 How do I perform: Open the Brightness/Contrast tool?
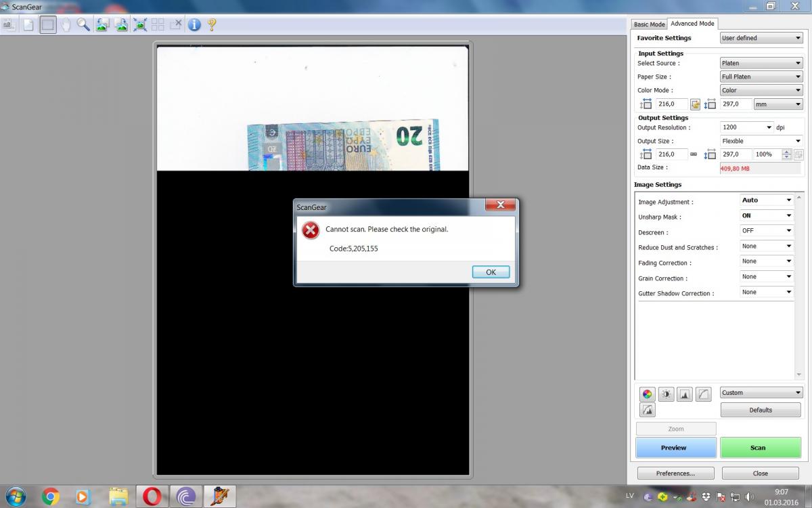[666, 394]
